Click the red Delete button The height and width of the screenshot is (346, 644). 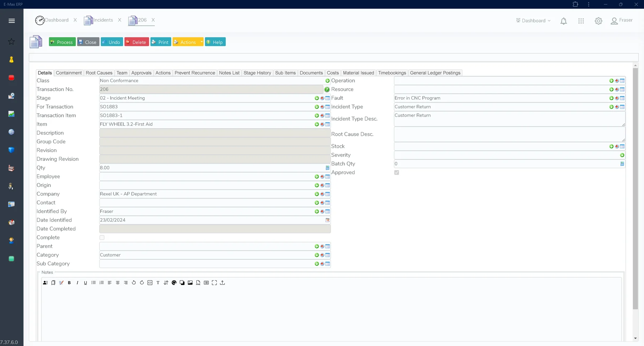point(137,42)
